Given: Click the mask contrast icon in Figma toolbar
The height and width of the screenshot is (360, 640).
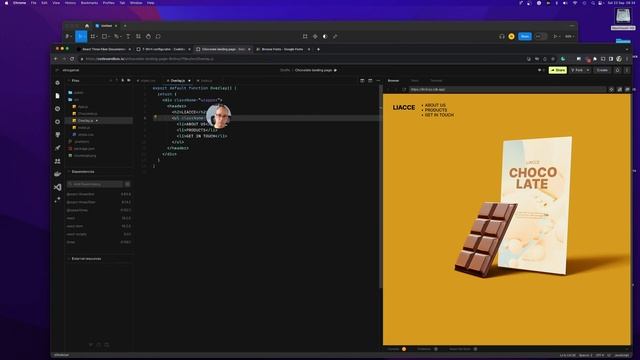Looking at the screenshot, I should [325, 36].
